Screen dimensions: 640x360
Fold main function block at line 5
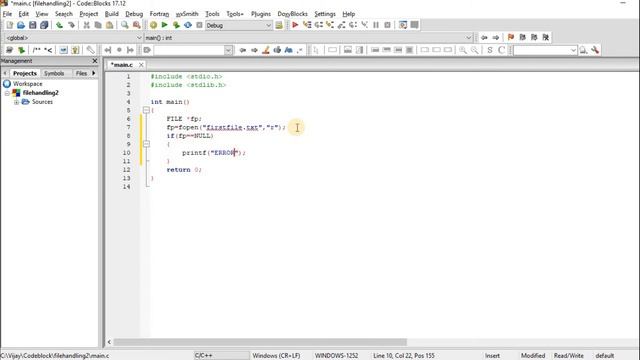(x=146, y=110)
